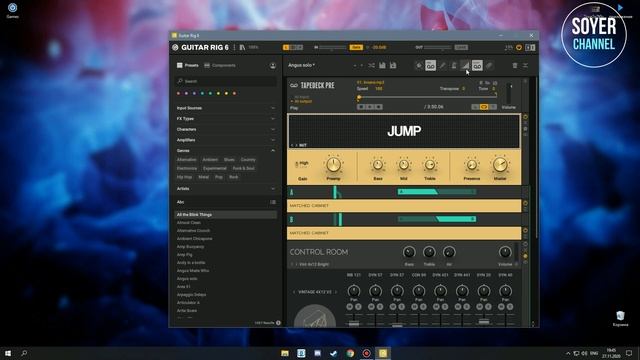Open the taskbar search icon

point(24,353)
